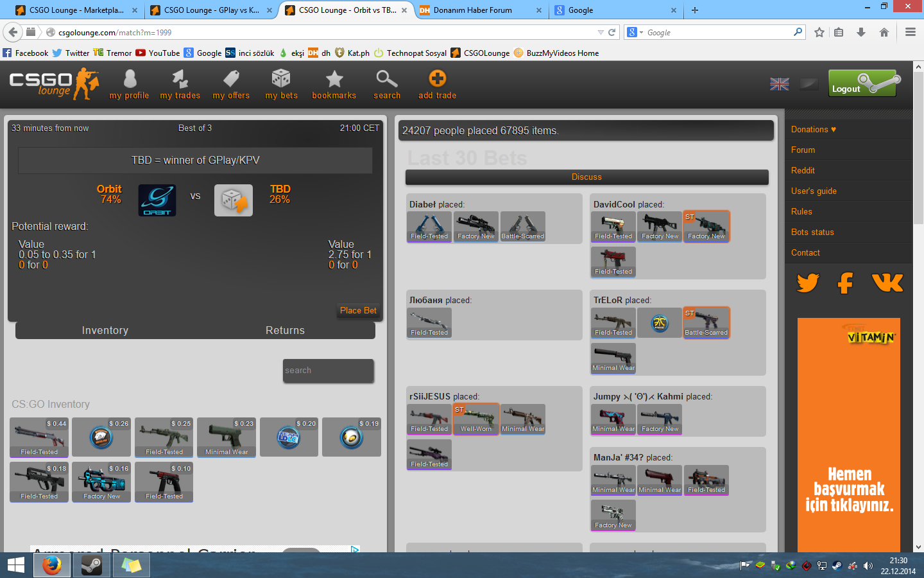924x578 pixels.
Task: Select the UK flag language icon
Action: tap(780, 84)
